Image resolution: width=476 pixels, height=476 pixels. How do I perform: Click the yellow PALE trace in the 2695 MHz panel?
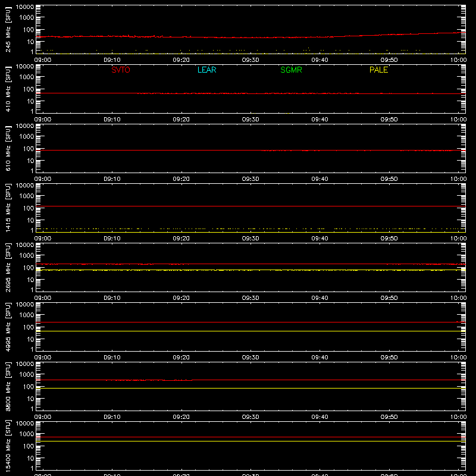(x=250, y=270)
